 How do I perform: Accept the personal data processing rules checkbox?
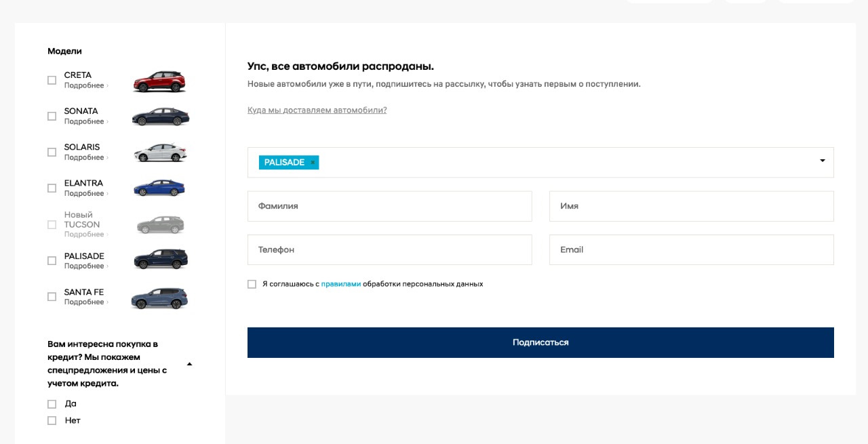click(252, 285)
